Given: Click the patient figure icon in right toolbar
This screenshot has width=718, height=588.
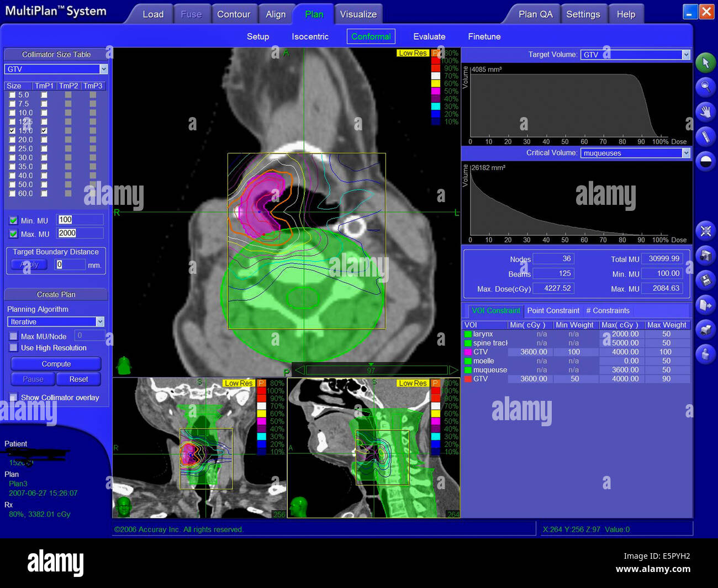Looking at the screenshot, I should pyautogui.click(x=705, y=353).
